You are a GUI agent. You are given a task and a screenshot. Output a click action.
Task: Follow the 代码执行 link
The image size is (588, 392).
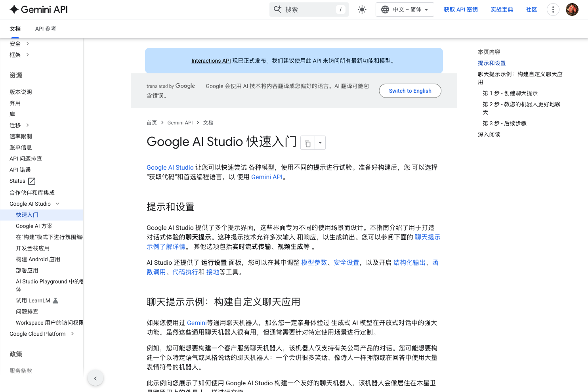pyautogui.click(x=185, y=272)
